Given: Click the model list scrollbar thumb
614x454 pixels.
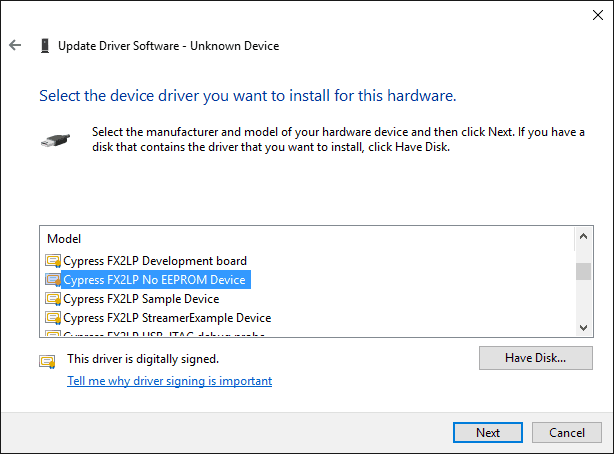Looking at the screenshot, I should click(583, 271).
